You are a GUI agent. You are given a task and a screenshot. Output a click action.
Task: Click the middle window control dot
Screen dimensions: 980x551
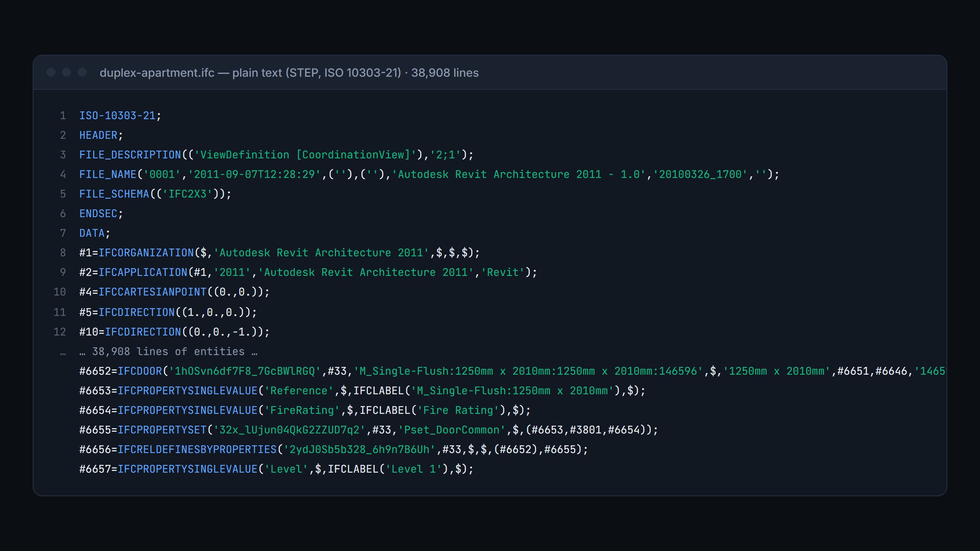pos(67,72)
